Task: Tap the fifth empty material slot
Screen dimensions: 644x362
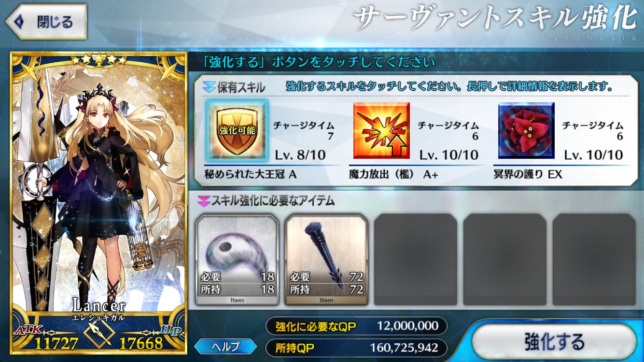Action: coord(594,260)
